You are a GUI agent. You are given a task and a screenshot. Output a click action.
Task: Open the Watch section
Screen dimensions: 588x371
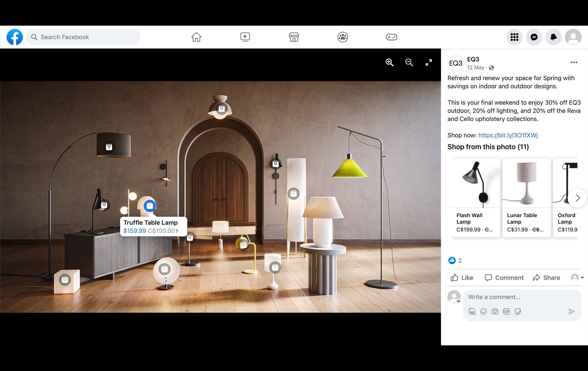[x=245, y=37]
